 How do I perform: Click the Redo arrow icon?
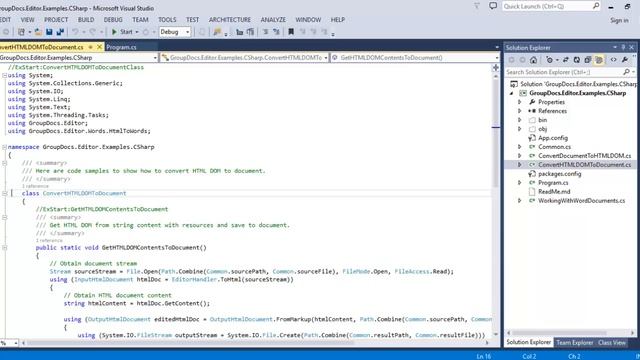93,32
